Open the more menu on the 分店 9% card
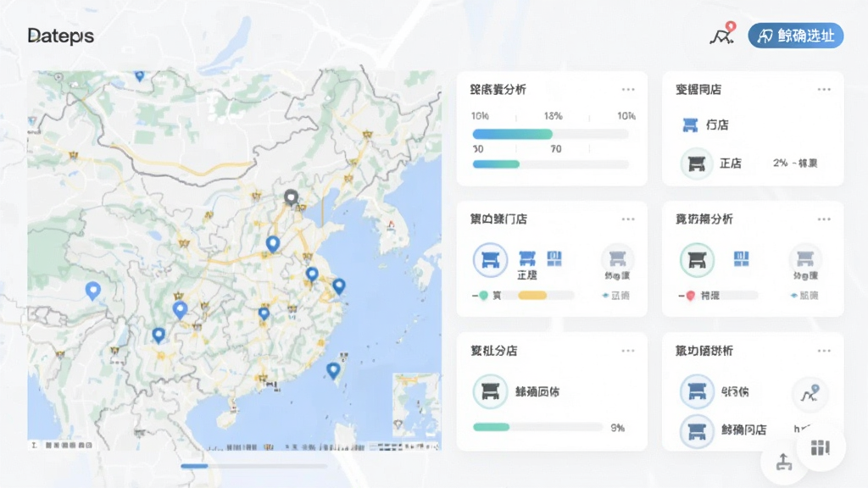This screenshot has width=868, height=488. point(628,351)
